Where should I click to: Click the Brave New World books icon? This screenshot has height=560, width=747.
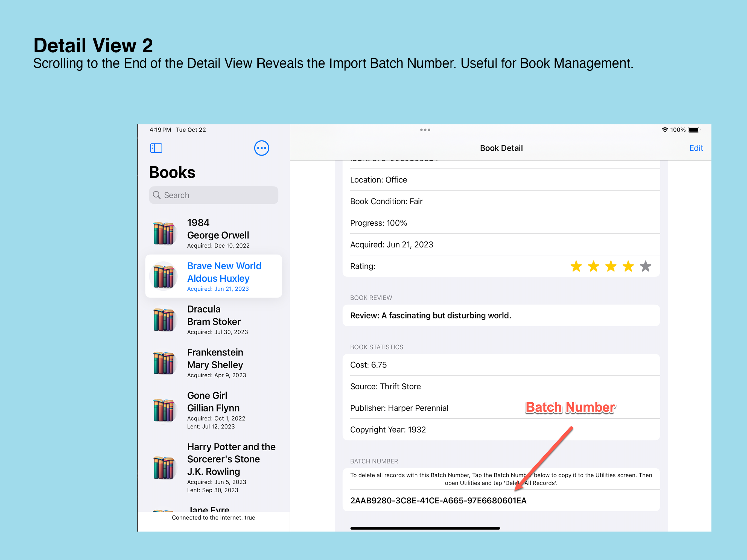[164, 276]
